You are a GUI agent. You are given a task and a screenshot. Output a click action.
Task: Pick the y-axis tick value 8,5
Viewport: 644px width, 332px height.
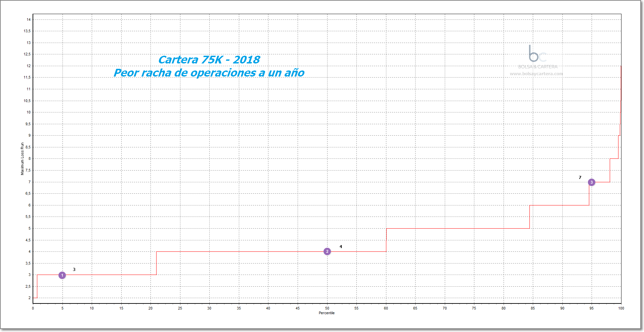click(28, 147)
